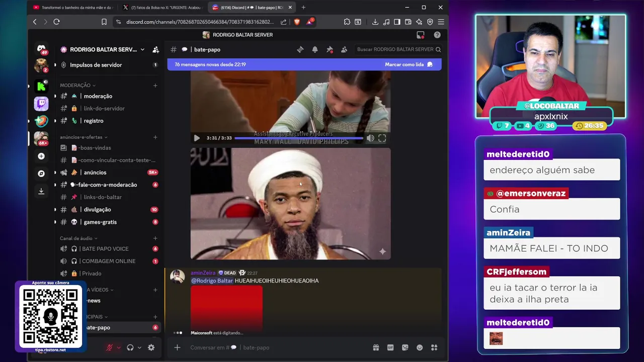
Task: Open Discord direct messages home icon
Action: pos(41,48)
